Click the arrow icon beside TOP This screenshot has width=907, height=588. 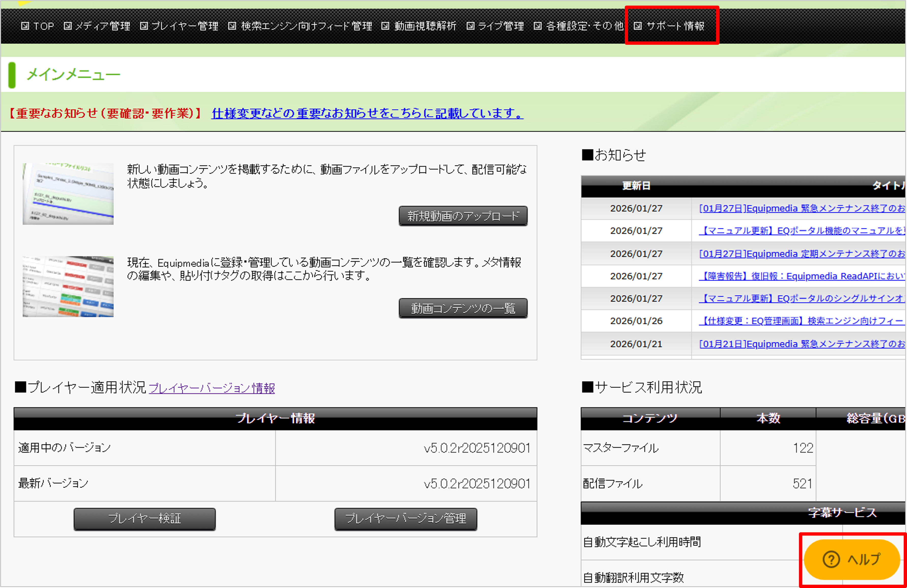[x=25, y=26]
